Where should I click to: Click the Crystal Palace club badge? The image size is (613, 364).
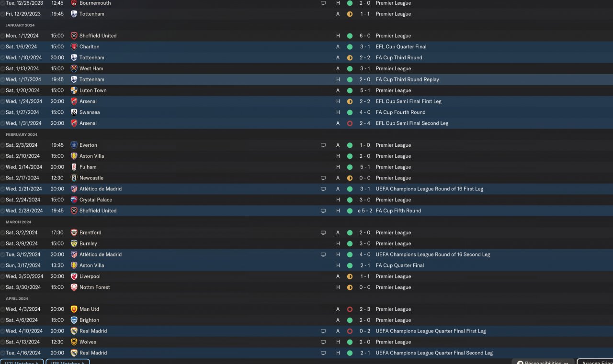(x=74, y=200)
